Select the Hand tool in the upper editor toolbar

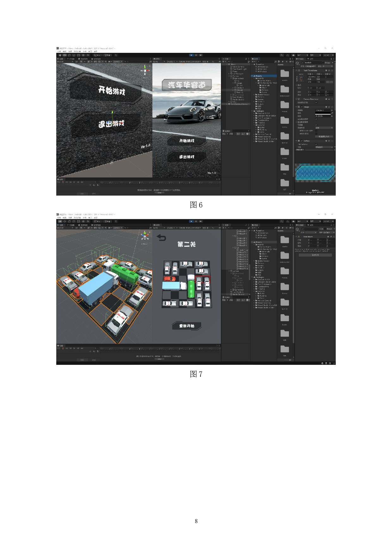[x=60, y=55]
